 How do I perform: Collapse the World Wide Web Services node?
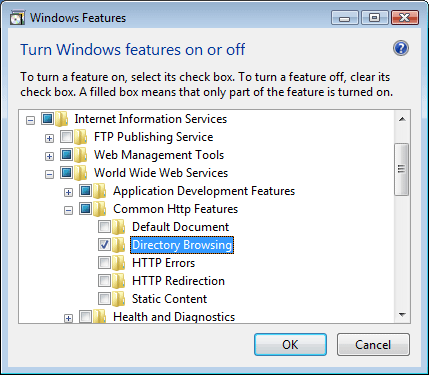pos(49,174)
